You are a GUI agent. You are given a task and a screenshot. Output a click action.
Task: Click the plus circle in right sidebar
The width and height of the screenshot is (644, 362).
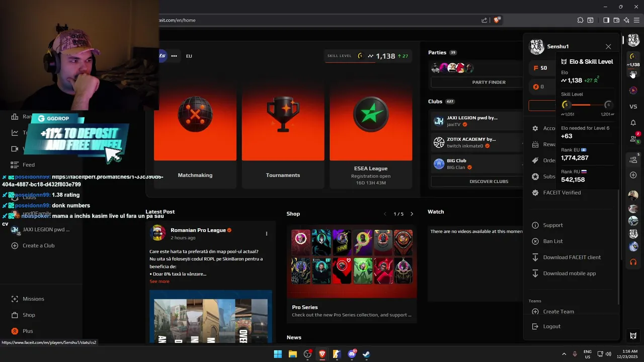click(x=633, y=175)
